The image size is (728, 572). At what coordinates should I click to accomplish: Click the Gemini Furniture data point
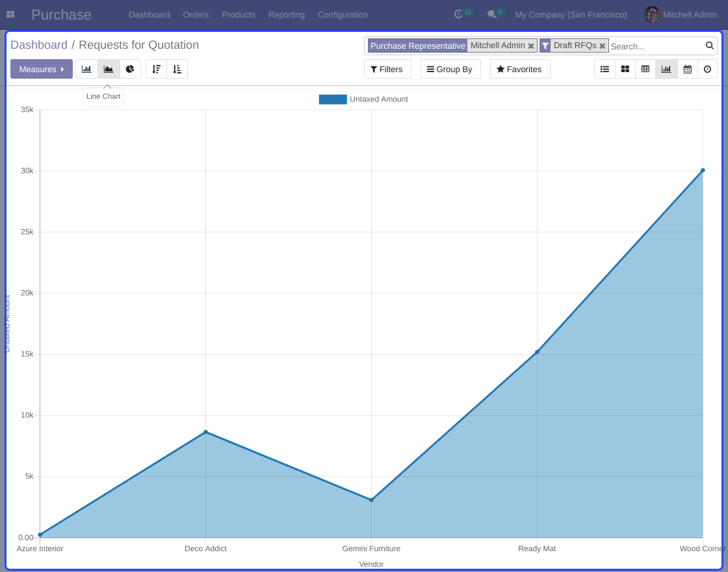point(371,500)
